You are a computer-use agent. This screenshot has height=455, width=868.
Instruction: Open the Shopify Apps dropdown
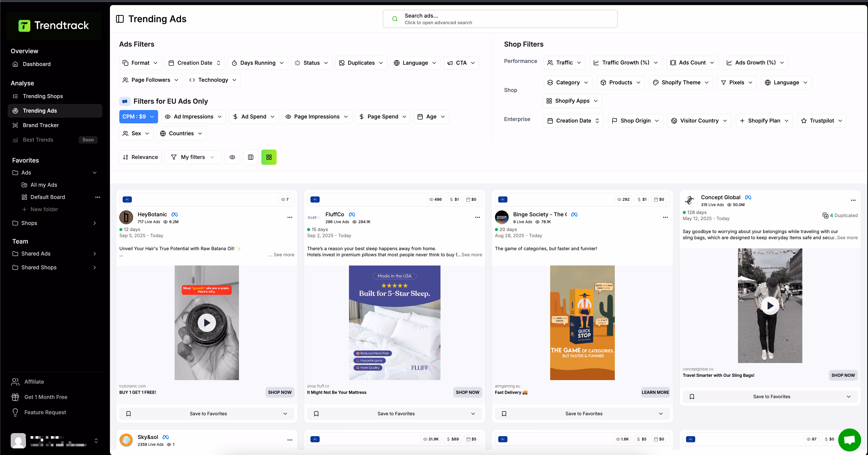(x=572, y=101)
